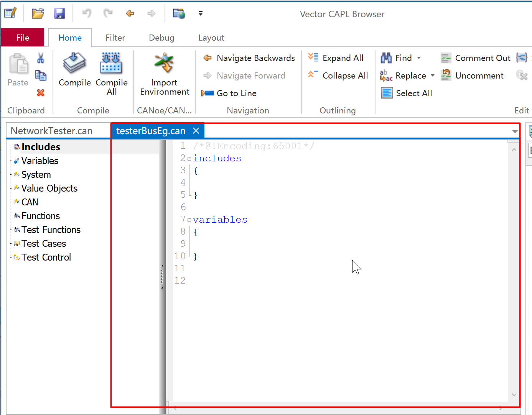Switch to the testerBusEg.can tab
Screen dimensions: 532x415
tap(151, 131)
